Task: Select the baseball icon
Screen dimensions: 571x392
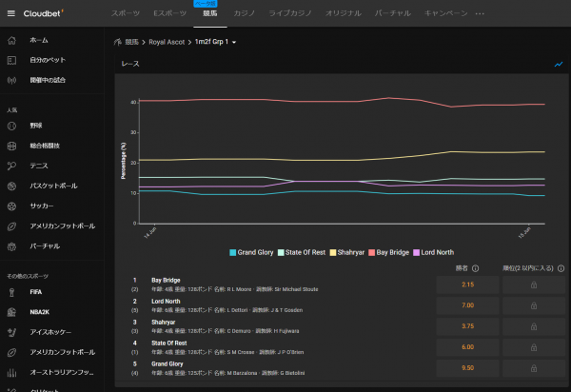Action: coord(11,126)
